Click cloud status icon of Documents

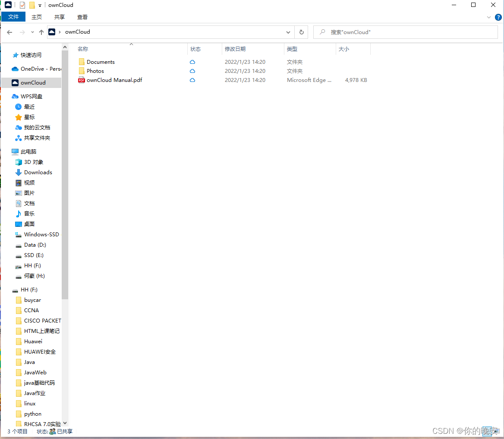point(192,62)
